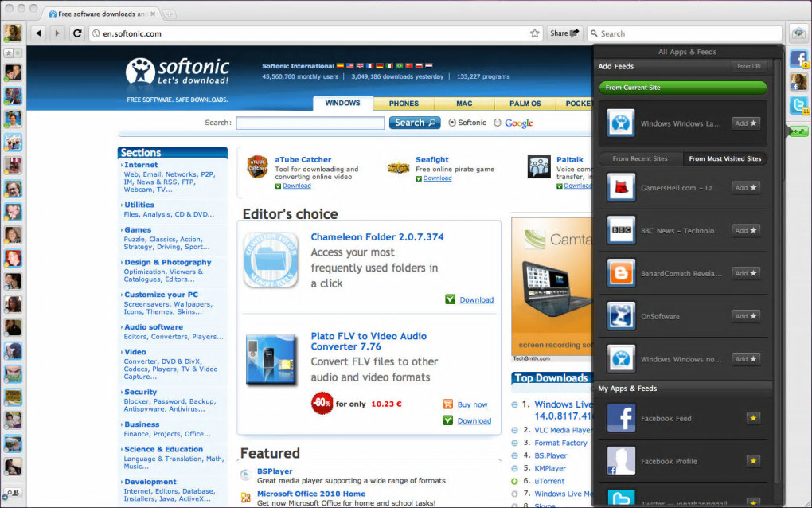Click the Enter URL button
Image resolution: width=812 pixels, height=508 pixels.
pos(749,66)
